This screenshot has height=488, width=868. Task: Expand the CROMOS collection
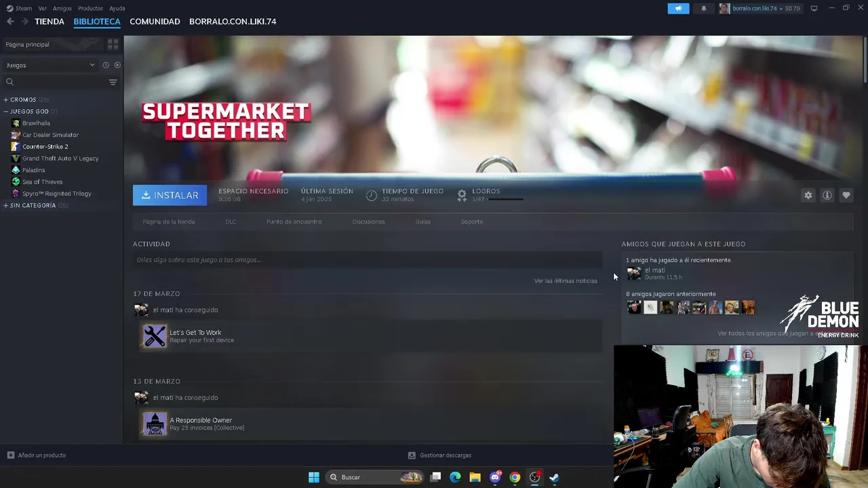click(x=6, y=100)
